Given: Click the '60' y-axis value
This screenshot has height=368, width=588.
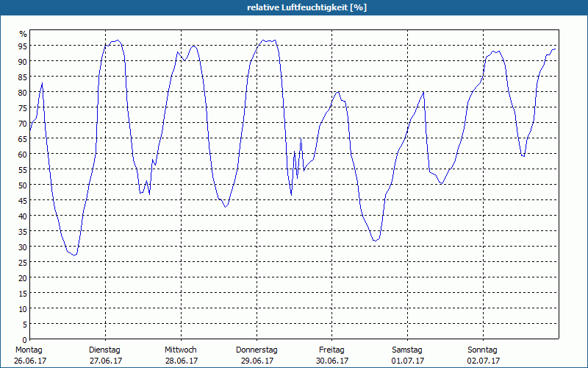Looking at the screenshot, I should [23, 154].
